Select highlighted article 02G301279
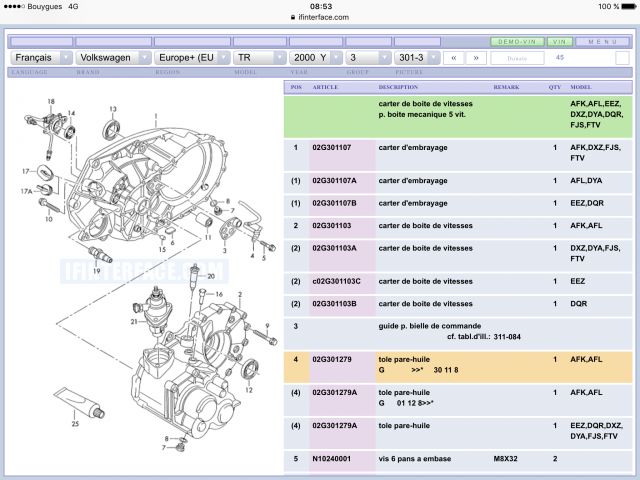This screenshot has width=640, height=480. (332, 359)
